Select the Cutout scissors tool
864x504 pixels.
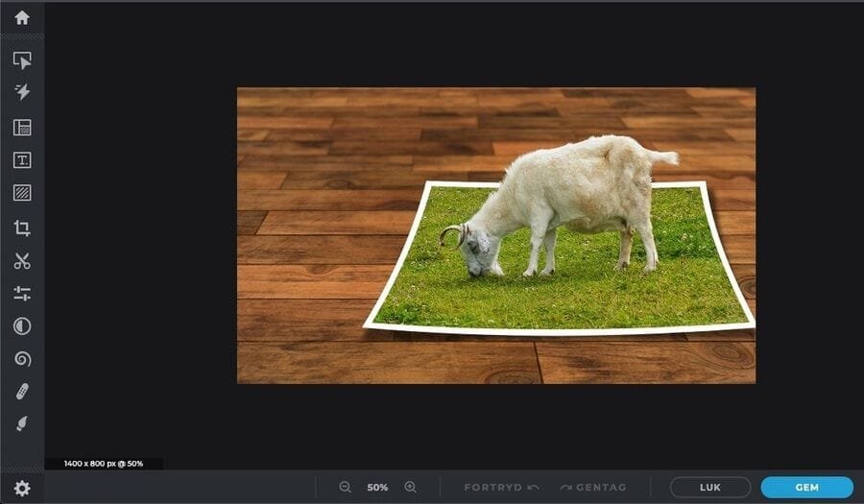[x=22, y=260]
